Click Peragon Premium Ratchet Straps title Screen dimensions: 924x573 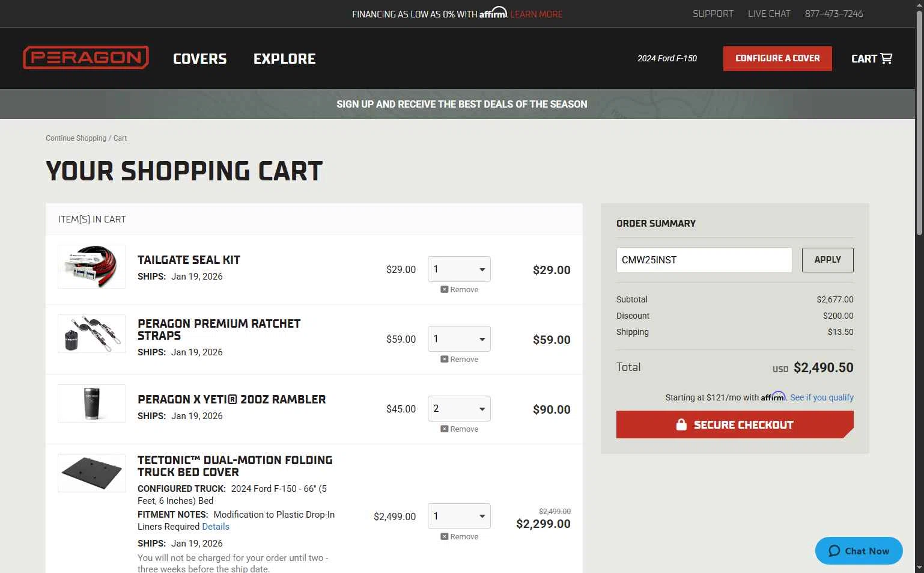(x=219, y=329)
